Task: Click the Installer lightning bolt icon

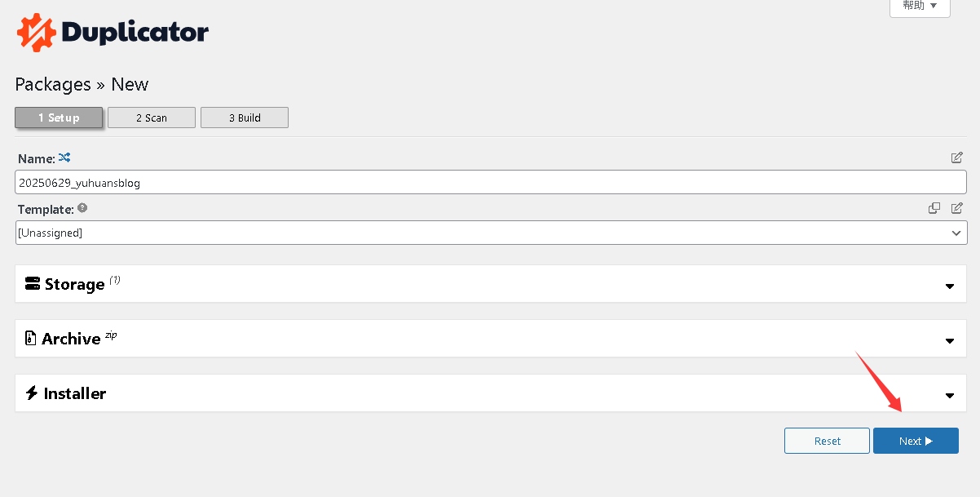Action: (32, 393)
